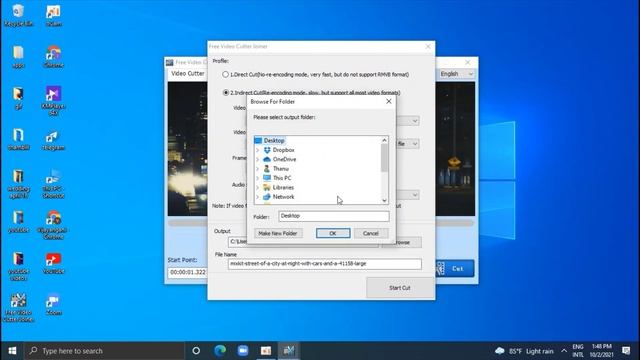
Task: Expand the OneDrive tree node
Action: (x=258, y=160)
